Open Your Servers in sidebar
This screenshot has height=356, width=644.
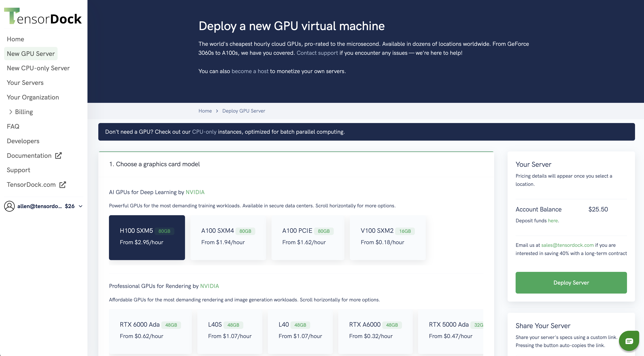[25, 83]
